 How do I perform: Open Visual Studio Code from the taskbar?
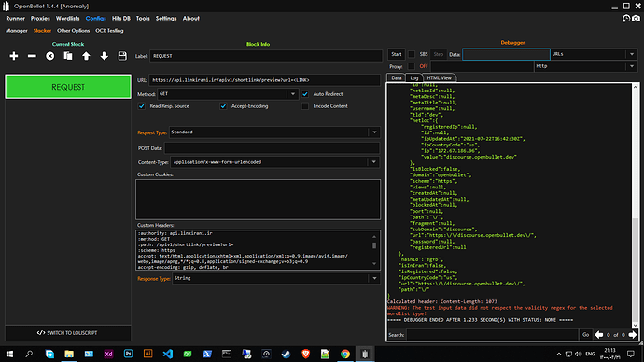click(168, 354)
